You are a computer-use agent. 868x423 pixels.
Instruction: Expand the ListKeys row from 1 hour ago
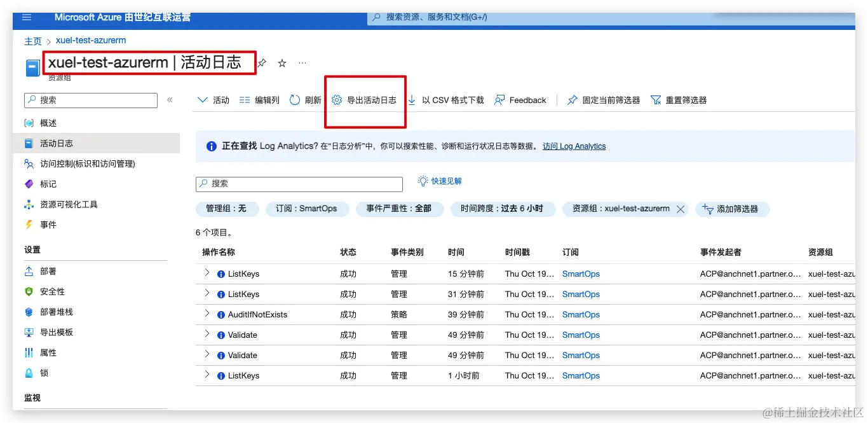click(x=207, y=375)
